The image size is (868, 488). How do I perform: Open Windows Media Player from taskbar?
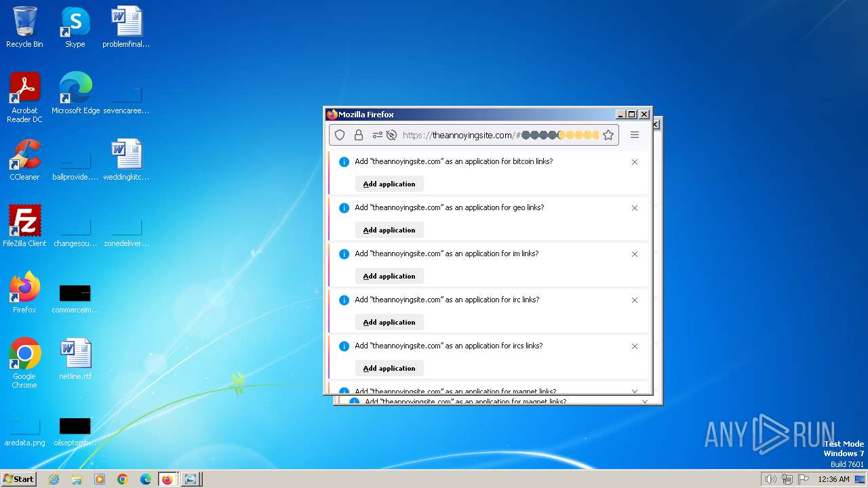(100, 479)
